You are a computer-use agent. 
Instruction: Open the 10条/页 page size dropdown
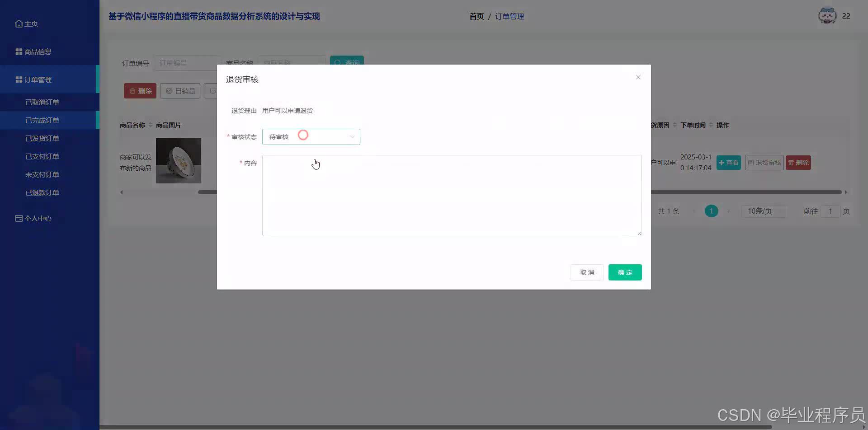coord(763,210)
